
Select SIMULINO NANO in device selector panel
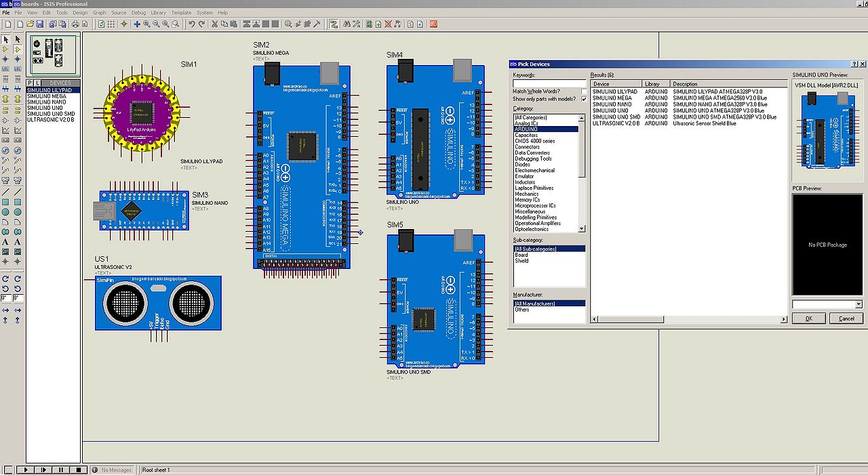(x=47, y=102)
